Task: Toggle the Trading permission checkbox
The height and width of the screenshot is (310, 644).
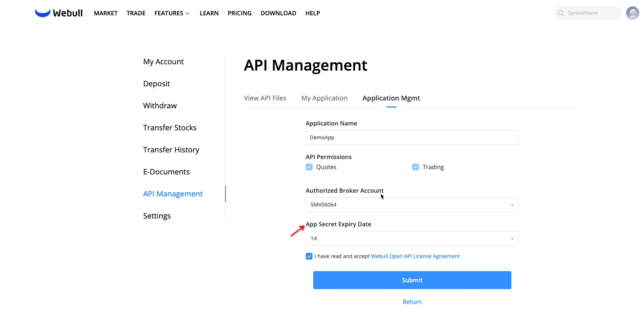Action: point(415,167)
